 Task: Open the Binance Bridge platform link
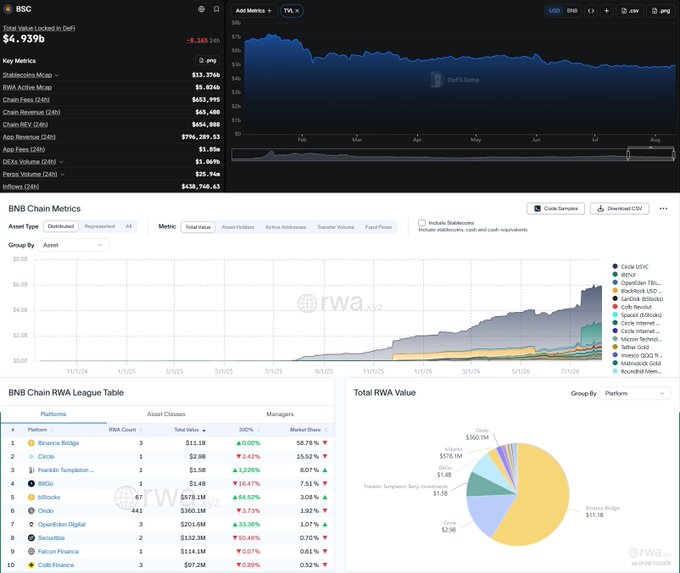click(x=58, y=443)
